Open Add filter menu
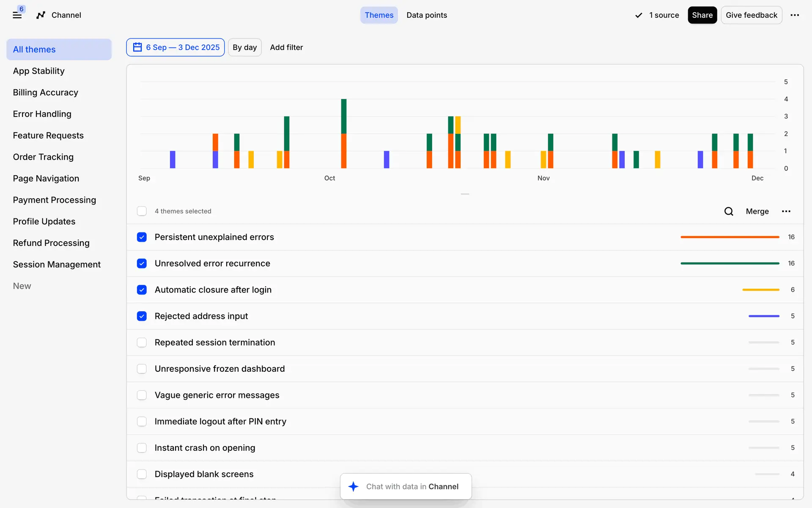Image resolution: width=812 pixels, height=508 pixels. point(286,47)
